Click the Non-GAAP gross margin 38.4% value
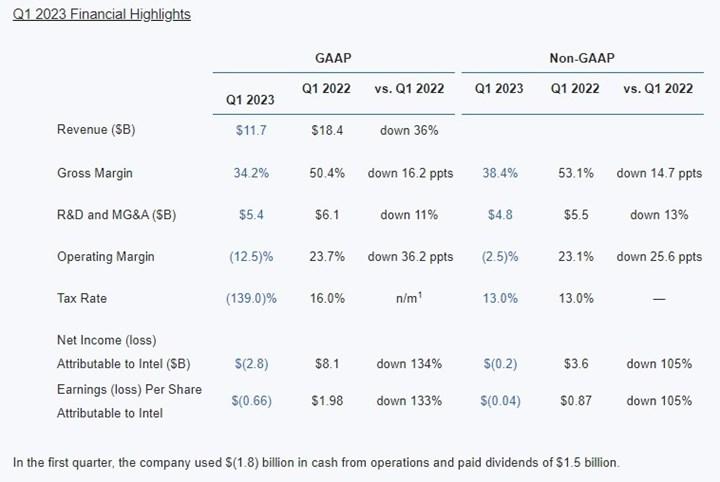720x482 pixels. [499, 173]
